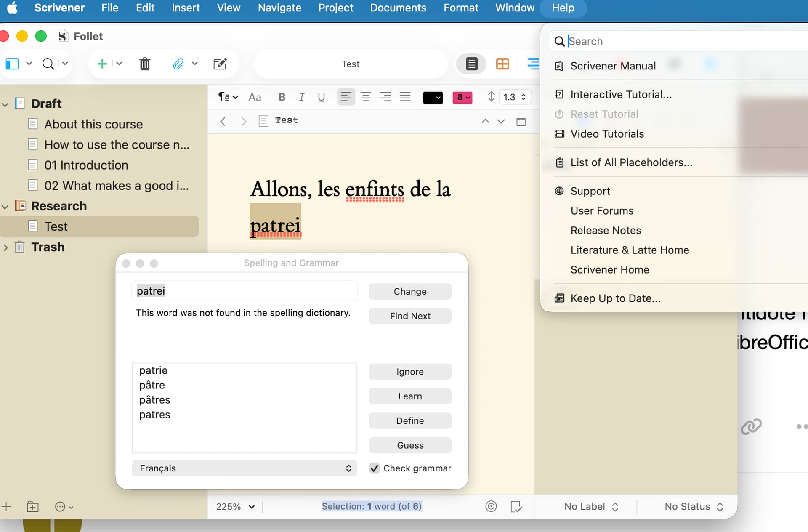Screen dimensions: 808x532
Task: Switch to corkboard view mode
Action: pyautogui.click(x=502, y=64)
